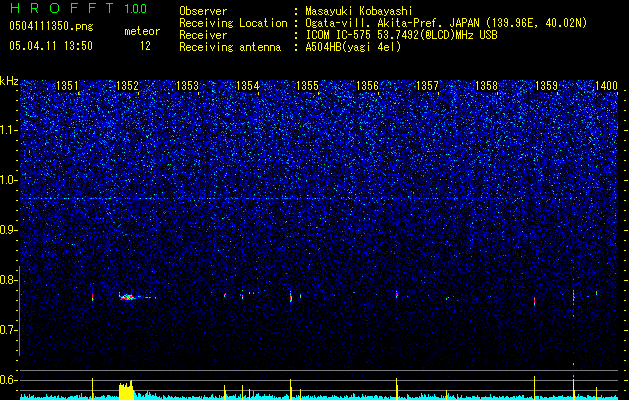Click the 1357 time marker
Screen dimensions: 629x400
[x=428, y=86]
